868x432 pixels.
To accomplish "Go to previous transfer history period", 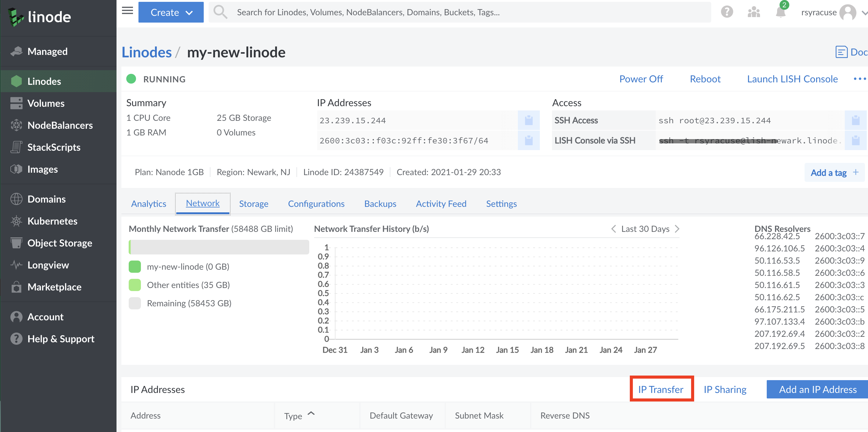I will point(614,229).
